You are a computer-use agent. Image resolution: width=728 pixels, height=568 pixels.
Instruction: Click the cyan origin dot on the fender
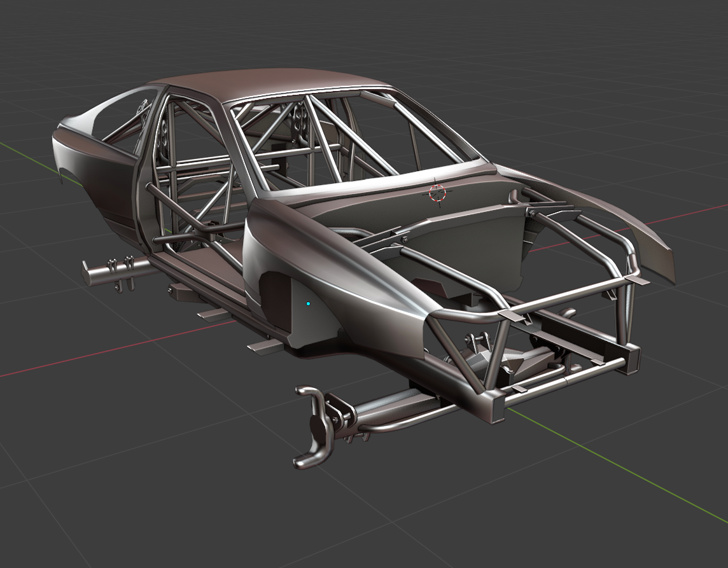point(308,304)
